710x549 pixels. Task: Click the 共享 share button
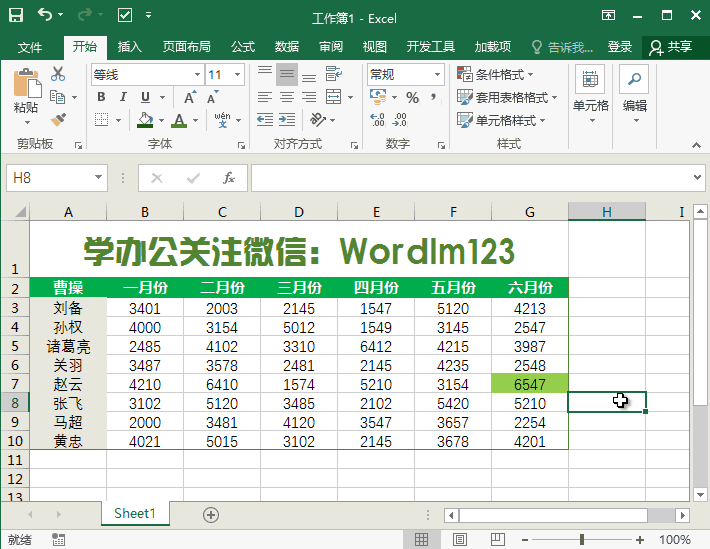tap(672, 47)
